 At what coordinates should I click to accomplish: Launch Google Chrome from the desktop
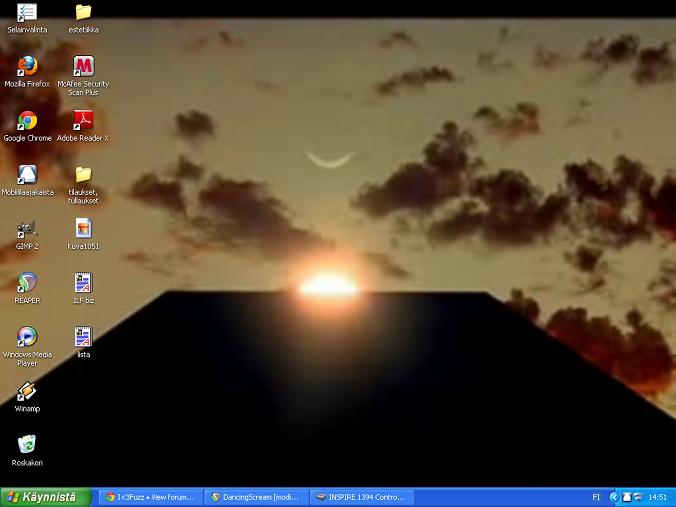point(27,122)
